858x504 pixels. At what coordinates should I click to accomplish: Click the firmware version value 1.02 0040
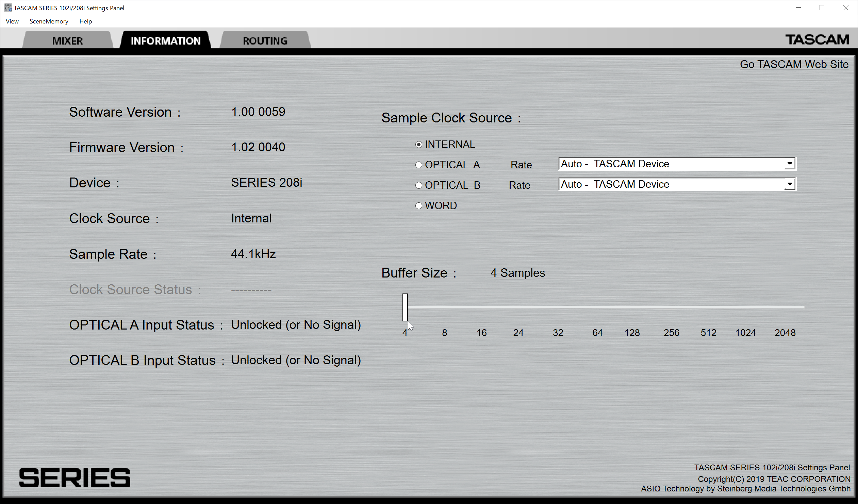[258, 147]
